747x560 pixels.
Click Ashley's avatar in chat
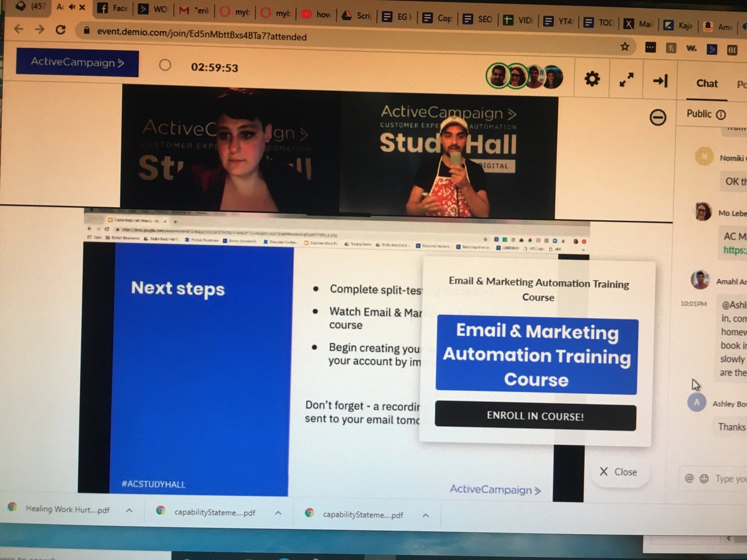point(697,402)
